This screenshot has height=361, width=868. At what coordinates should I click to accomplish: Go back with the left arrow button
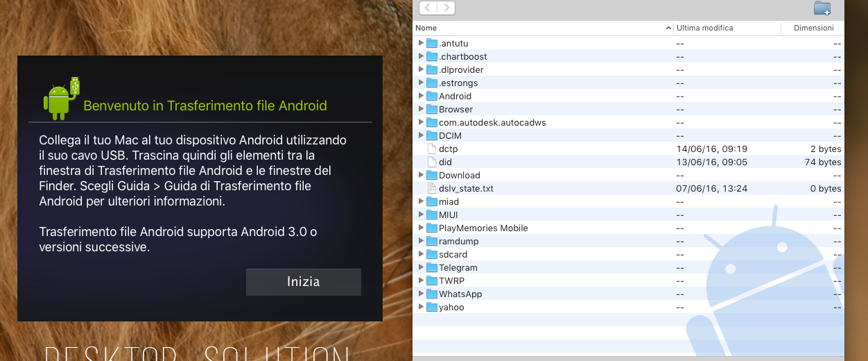coord(428,8)
